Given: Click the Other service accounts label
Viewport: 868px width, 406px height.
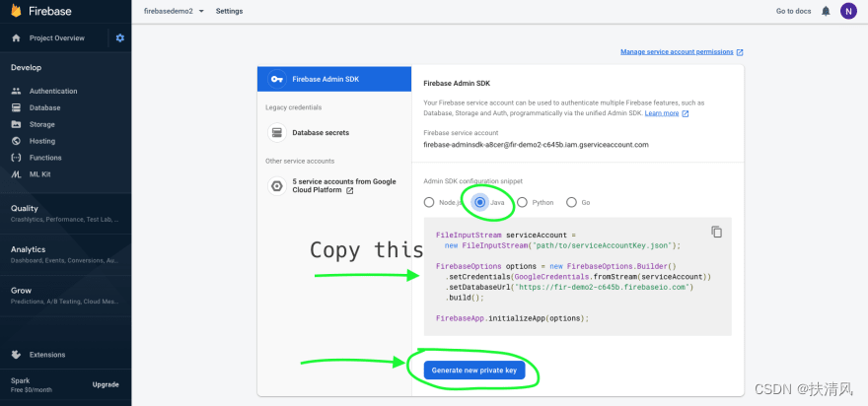Looking at the screenshot, I should [300, 161].
